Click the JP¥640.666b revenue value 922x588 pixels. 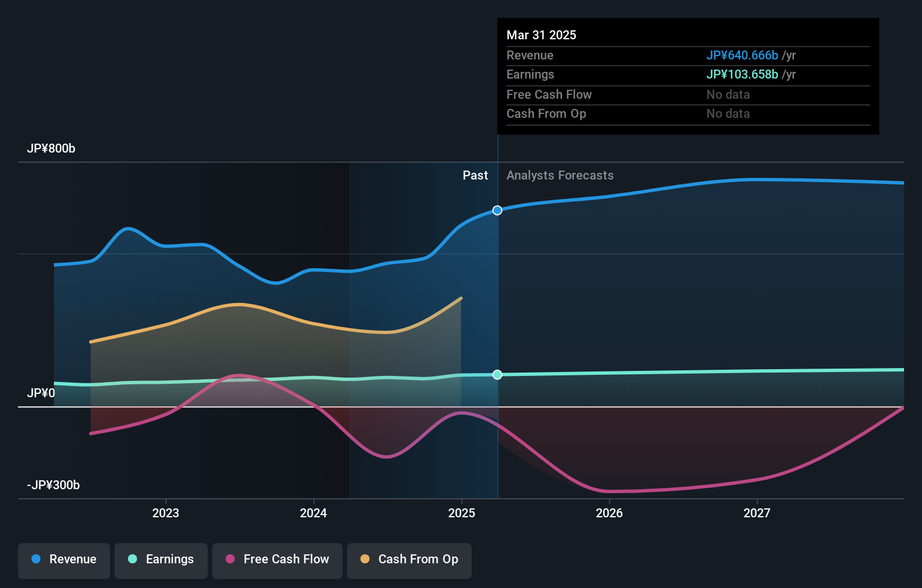(742, 55)
